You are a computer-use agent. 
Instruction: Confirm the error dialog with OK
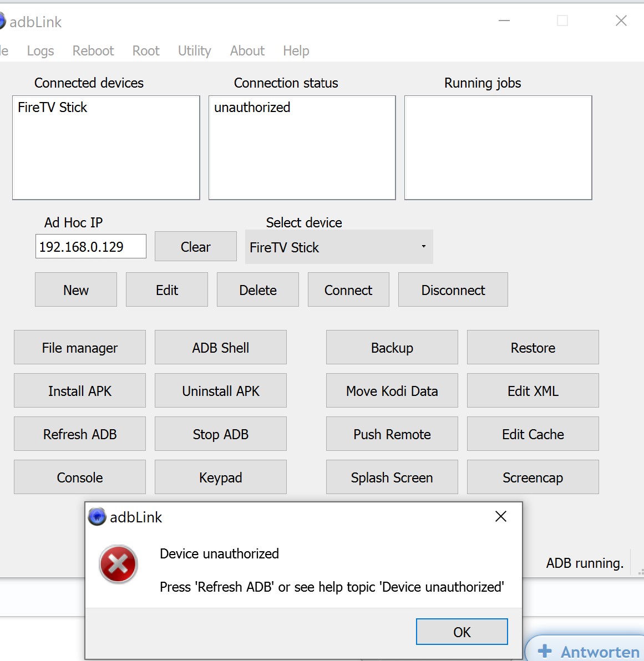pyautogui.click(x=462, y=632)
